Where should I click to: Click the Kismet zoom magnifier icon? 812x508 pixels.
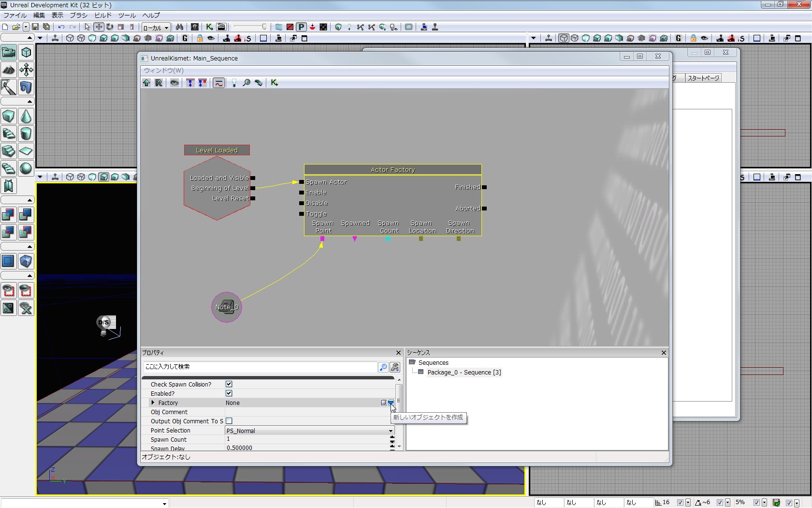point(246,83)
